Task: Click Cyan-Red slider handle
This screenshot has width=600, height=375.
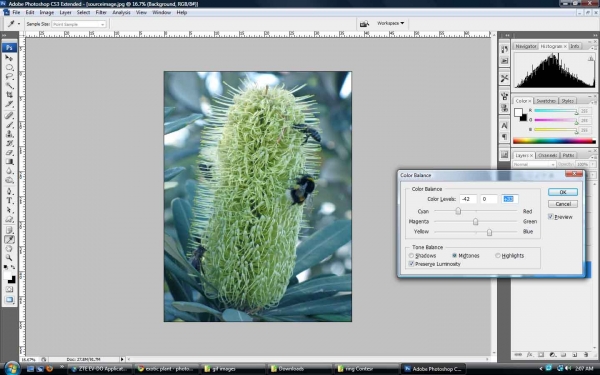Action: pos(458,211)
